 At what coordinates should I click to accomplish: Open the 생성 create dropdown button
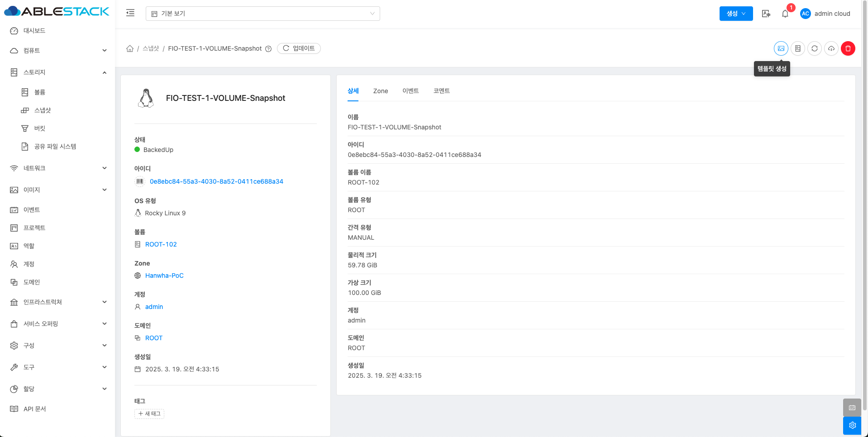point(736,14)
